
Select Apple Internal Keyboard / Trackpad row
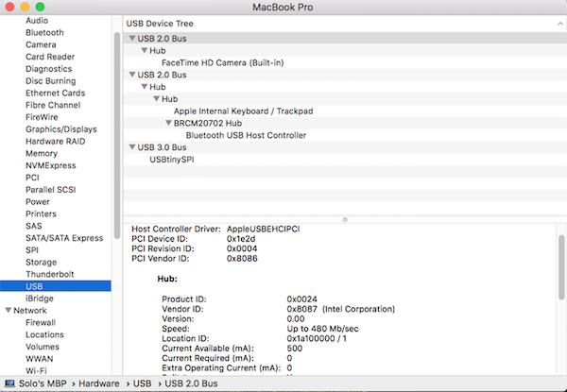345,111
